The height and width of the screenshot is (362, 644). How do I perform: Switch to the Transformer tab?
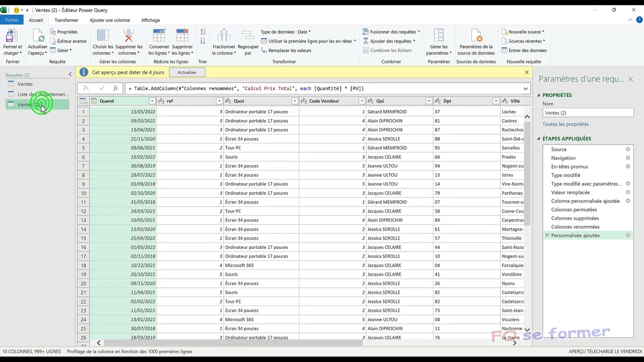tap(66, 20)
